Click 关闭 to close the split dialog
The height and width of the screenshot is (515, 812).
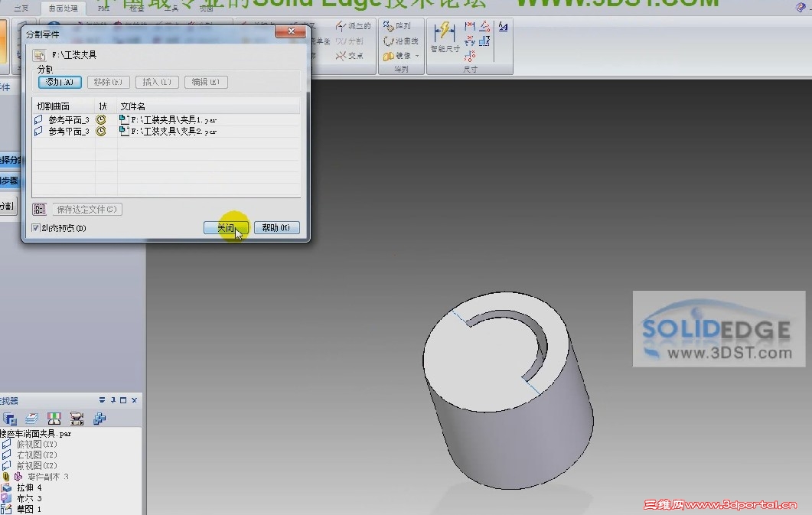[x=226, y=228]
